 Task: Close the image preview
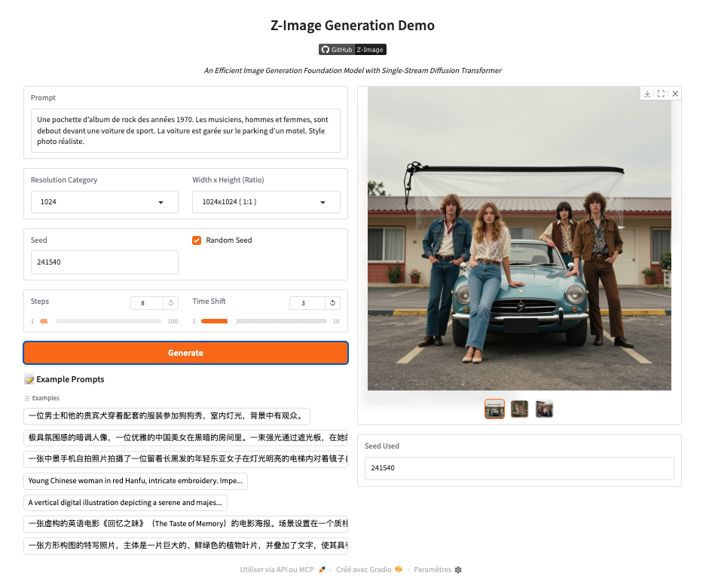click(x=675, y=93)
